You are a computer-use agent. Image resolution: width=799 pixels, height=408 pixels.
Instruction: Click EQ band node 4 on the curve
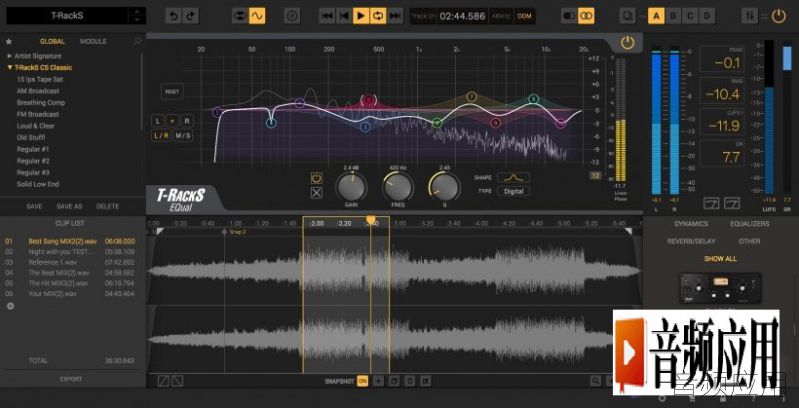pos(369,100)
